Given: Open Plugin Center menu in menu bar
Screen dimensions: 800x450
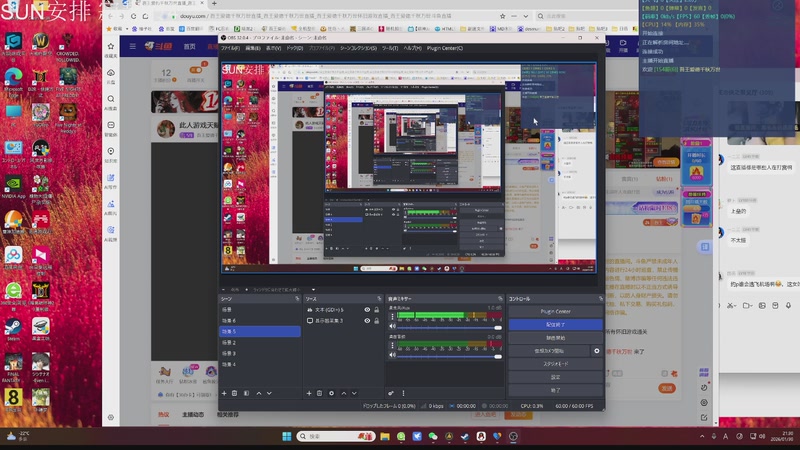Looking at the screenshot, I should coord(445,48).
